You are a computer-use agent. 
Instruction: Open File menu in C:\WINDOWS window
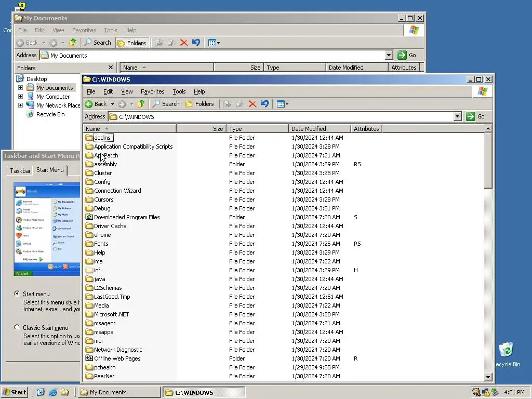tap(91, 91)
